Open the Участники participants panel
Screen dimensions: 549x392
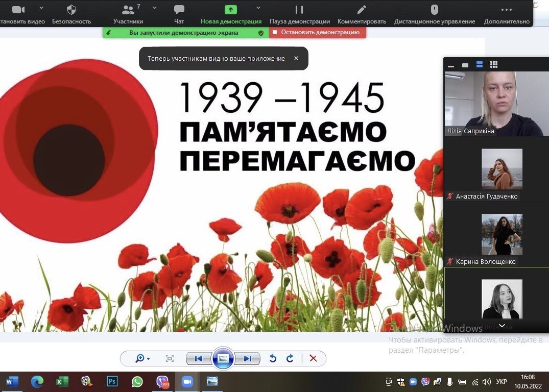coord(128,14)
